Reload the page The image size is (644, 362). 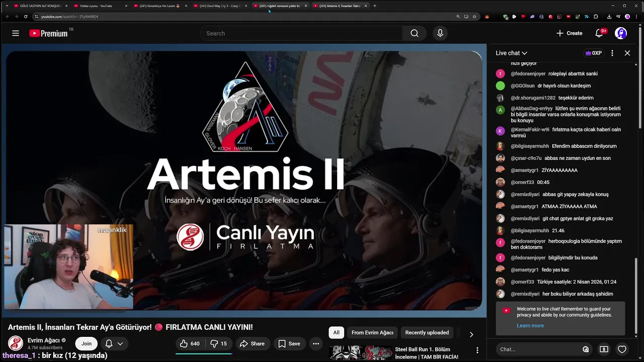click(x=26, y=17)
